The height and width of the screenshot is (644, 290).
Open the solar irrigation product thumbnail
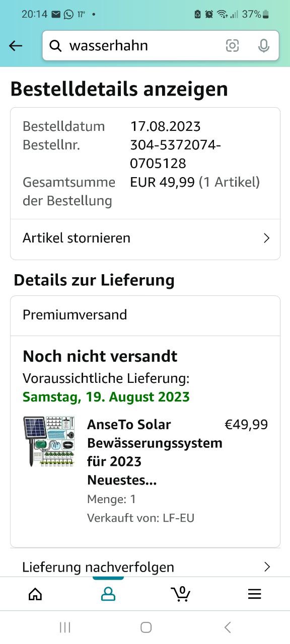(x=49, y=441)
